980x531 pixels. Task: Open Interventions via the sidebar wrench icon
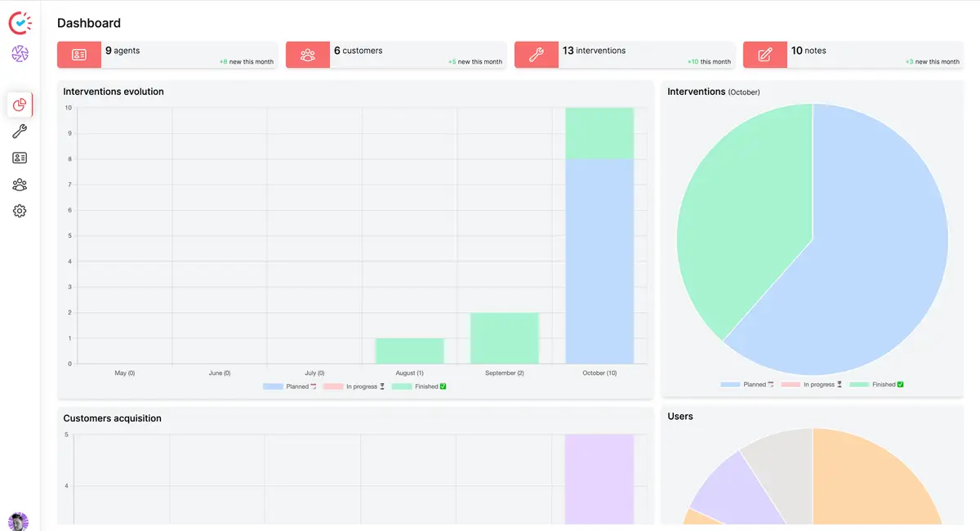[x=20, y=132]
